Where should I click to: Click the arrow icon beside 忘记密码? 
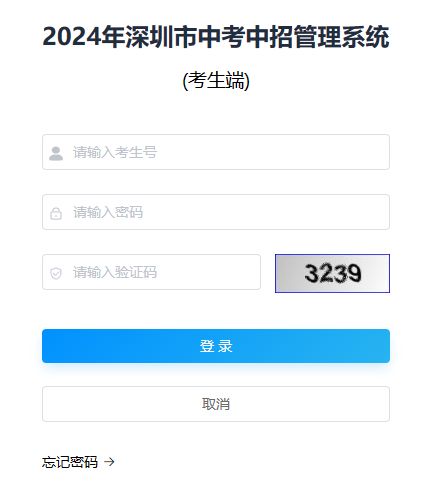point(109,462)
